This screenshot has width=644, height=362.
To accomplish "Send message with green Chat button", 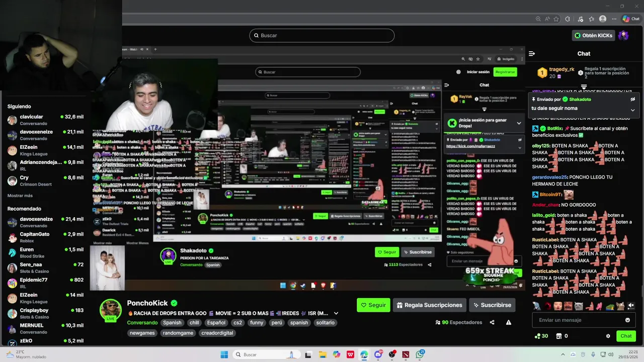I will pyautogui.click(x=626, y=336).
